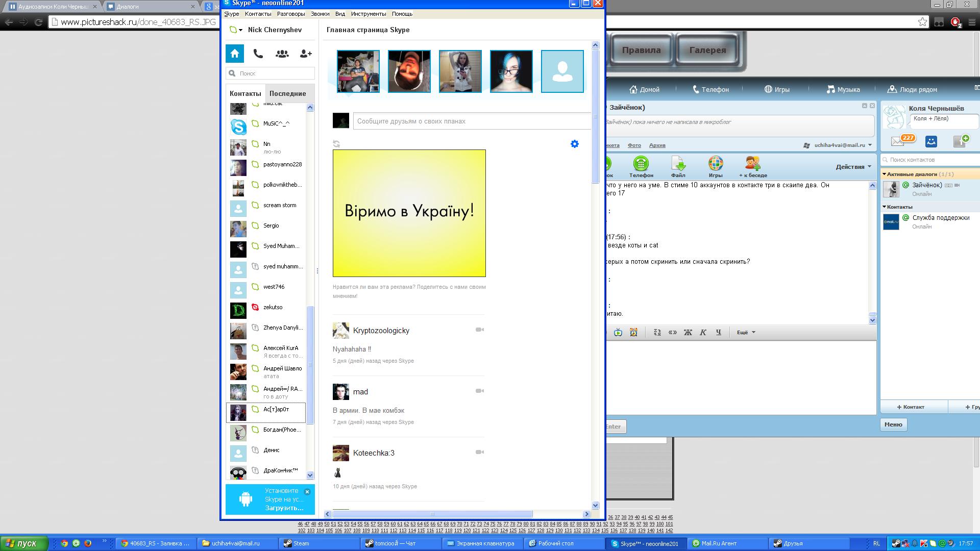Expand the Действия dropdown

point(853,167)
